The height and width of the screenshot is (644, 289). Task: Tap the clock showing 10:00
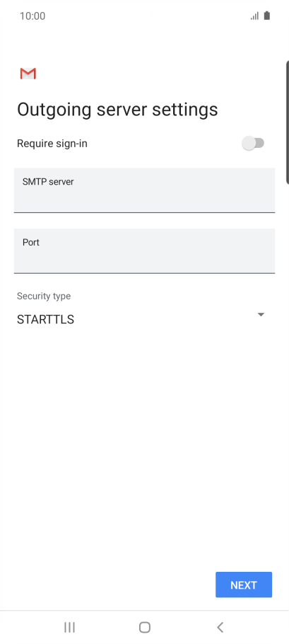(33, 16)
